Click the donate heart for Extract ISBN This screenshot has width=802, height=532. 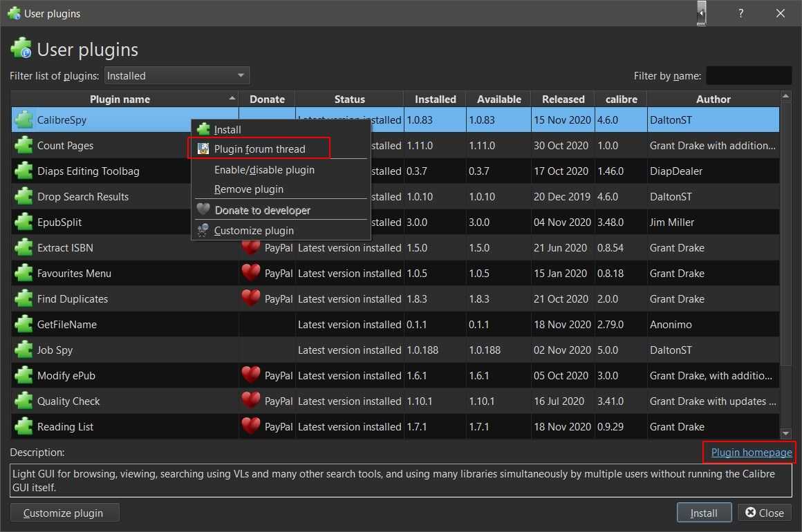(250, 247)
